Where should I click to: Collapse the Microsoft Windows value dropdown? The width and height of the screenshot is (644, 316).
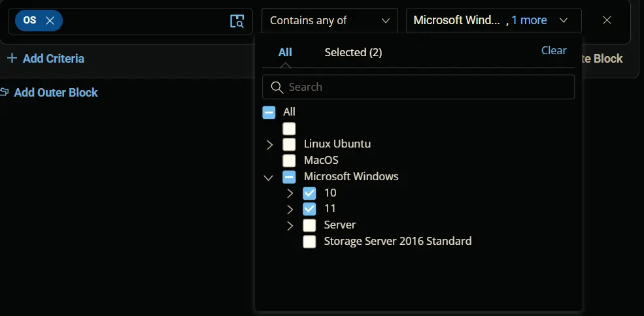pyautogui.click(x=564, y=20)
